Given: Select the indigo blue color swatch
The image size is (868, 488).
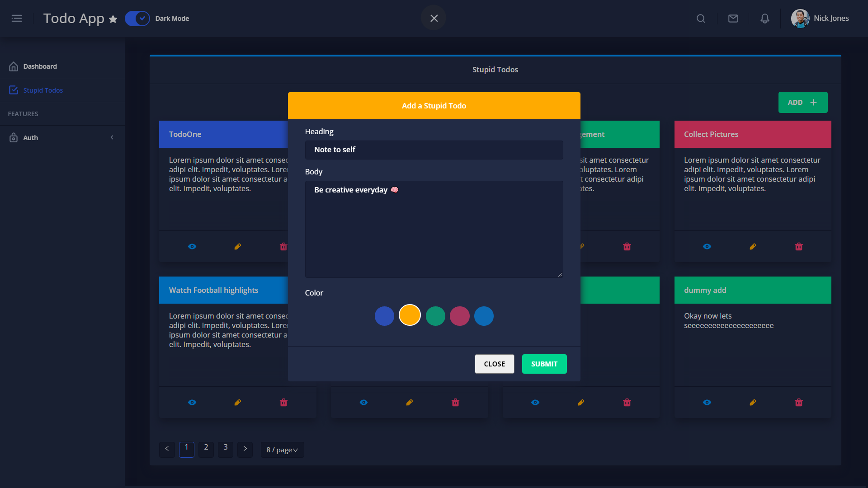Looking at the screenshot, I should [384, 316].
